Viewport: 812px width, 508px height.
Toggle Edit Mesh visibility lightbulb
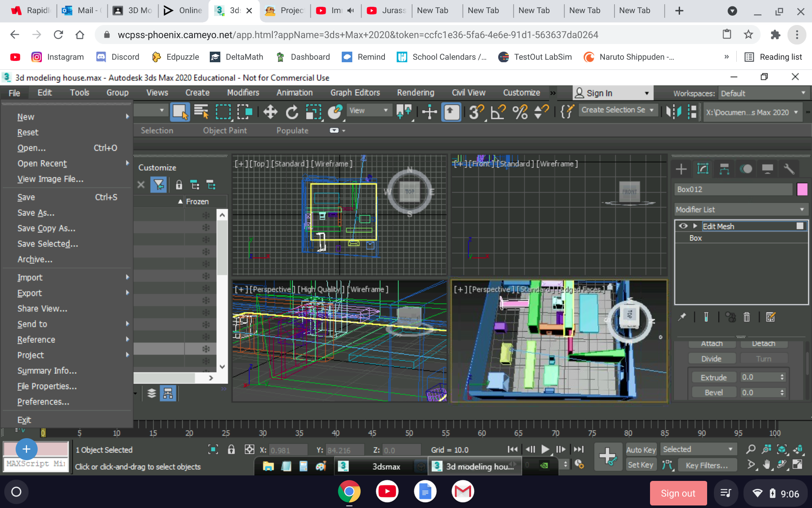tap(683, 226)
